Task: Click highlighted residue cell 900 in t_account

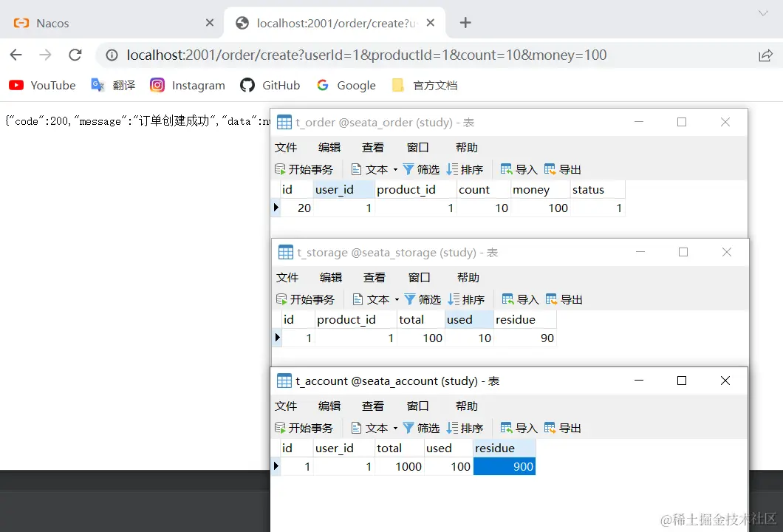Action: [505, 466]
